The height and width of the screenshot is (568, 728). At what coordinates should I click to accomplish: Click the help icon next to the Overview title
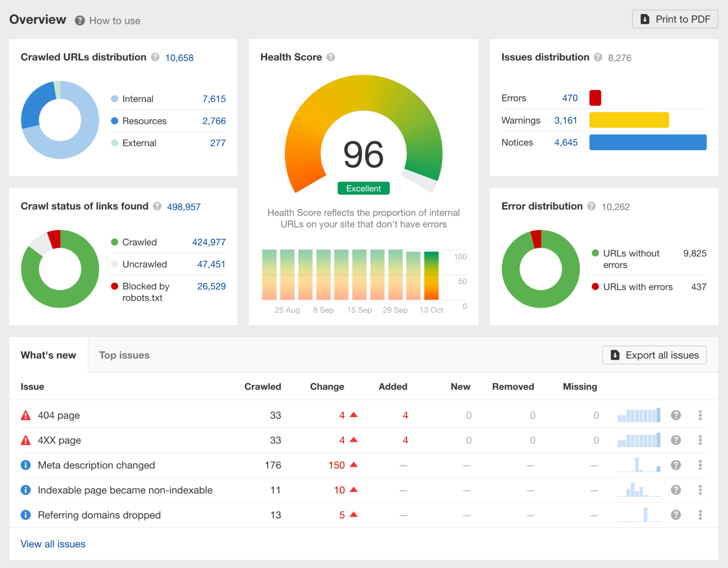point(79,20)
